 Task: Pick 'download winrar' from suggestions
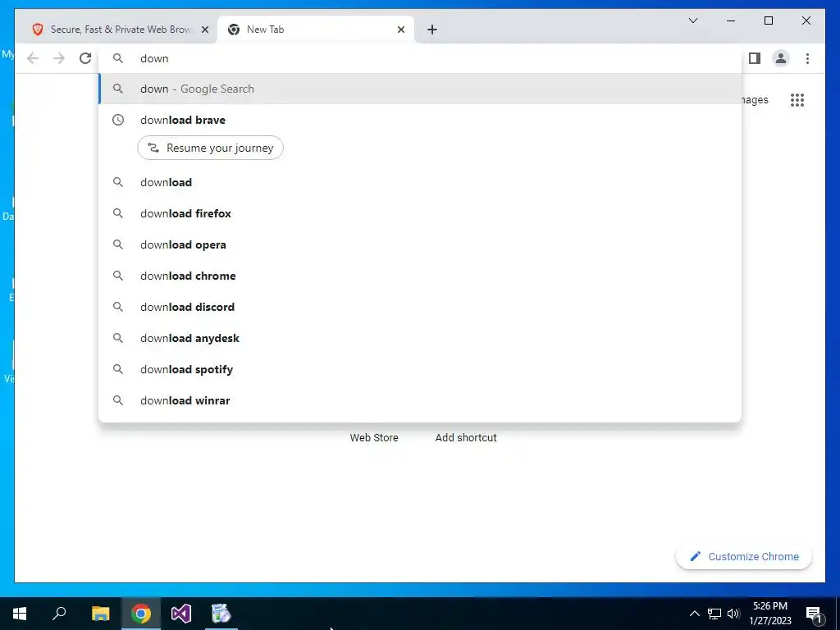421,400
